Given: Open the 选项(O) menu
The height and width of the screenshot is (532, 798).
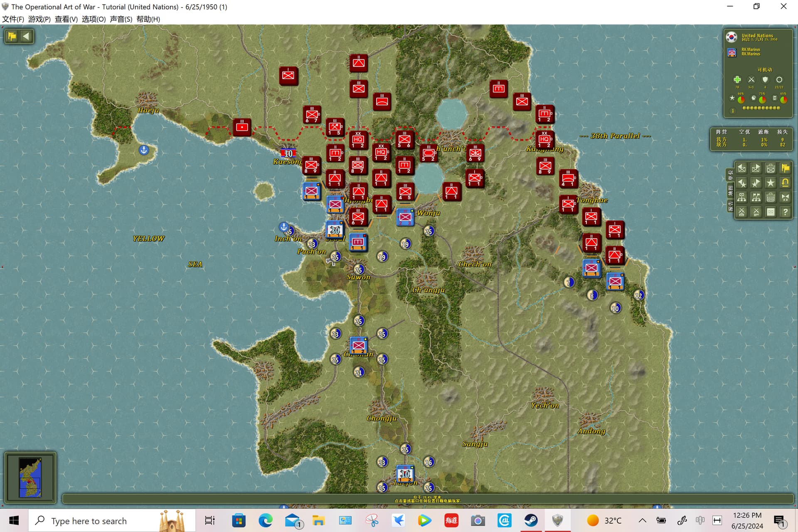Looking at the screenshot, I should click(x=94, y=19).
